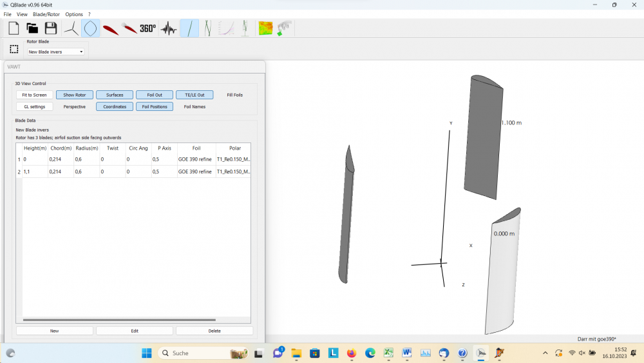Save project using the floppy disk icon

51,28
